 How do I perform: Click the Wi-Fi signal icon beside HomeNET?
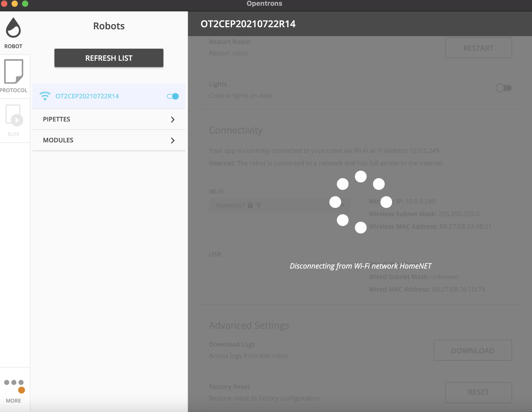point(259,205)
